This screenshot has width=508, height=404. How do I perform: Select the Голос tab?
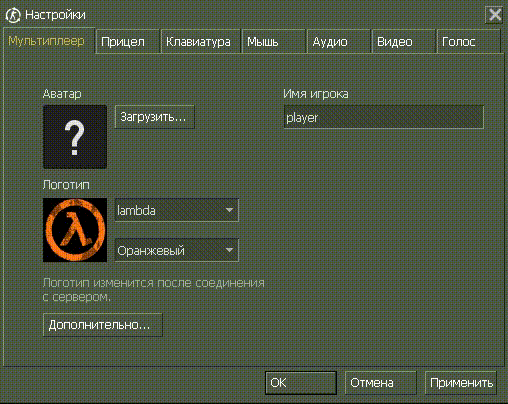click(x=468, y=42)
